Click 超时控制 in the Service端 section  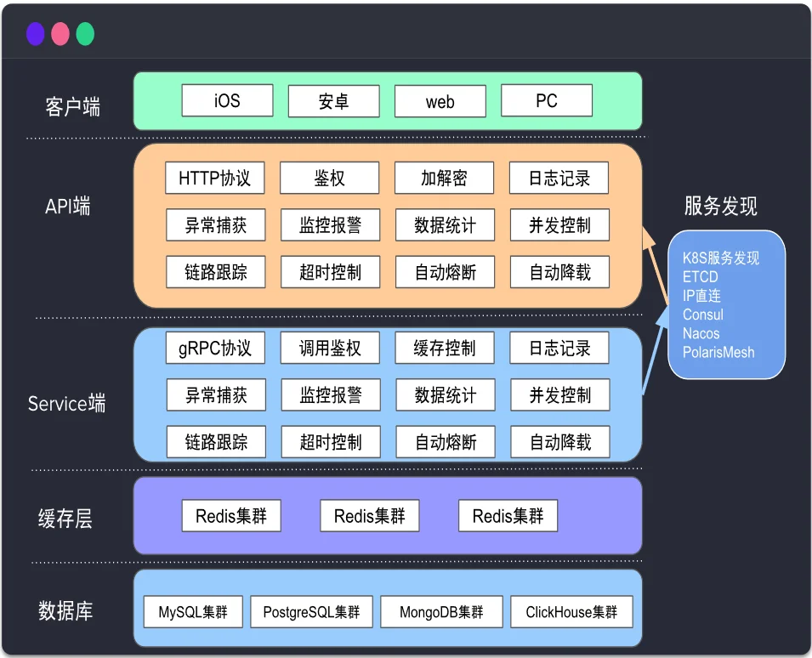pos(331,442)
